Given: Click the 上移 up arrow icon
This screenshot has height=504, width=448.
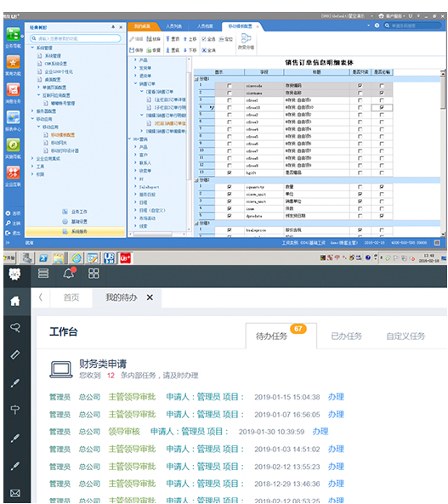Looking at the screenshot, I should (x=185, y=39).
